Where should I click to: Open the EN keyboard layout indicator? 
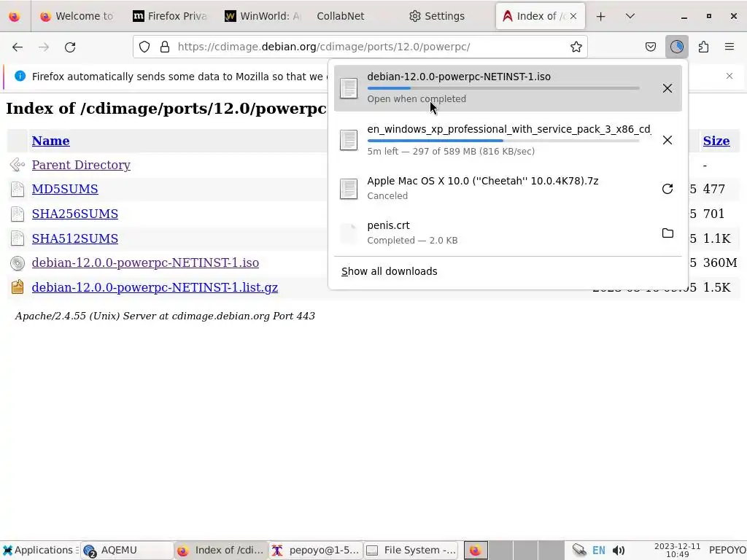[599, 551]
